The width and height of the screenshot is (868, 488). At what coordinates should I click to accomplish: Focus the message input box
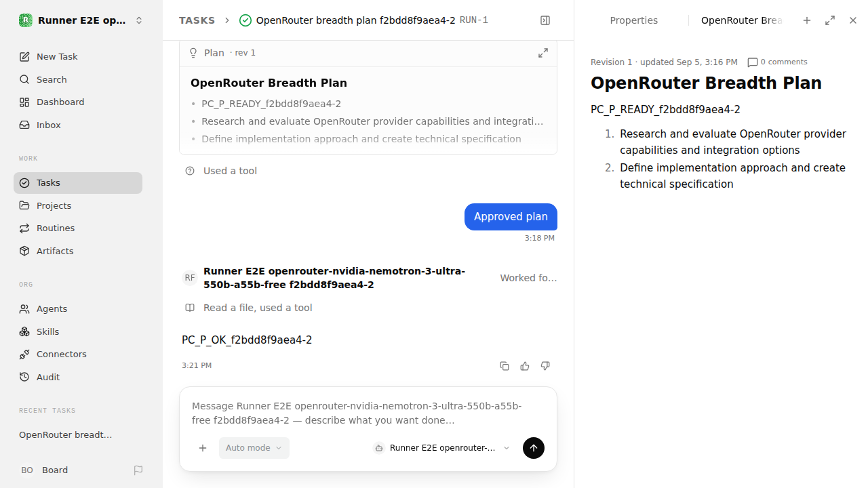pos(368,413)
